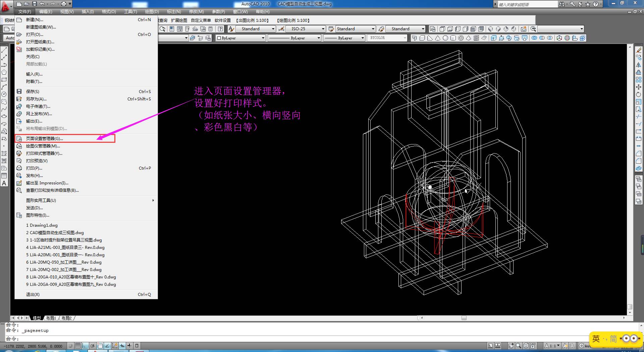The image size is (644, 352).
Task: Expand the ByLayer color dropdown
Action: click(x=240, y=38)
